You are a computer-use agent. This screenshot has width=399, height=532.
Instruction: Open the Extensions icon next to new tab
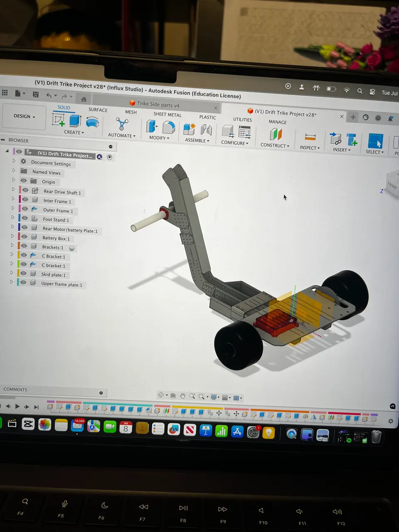pos(365,118)
